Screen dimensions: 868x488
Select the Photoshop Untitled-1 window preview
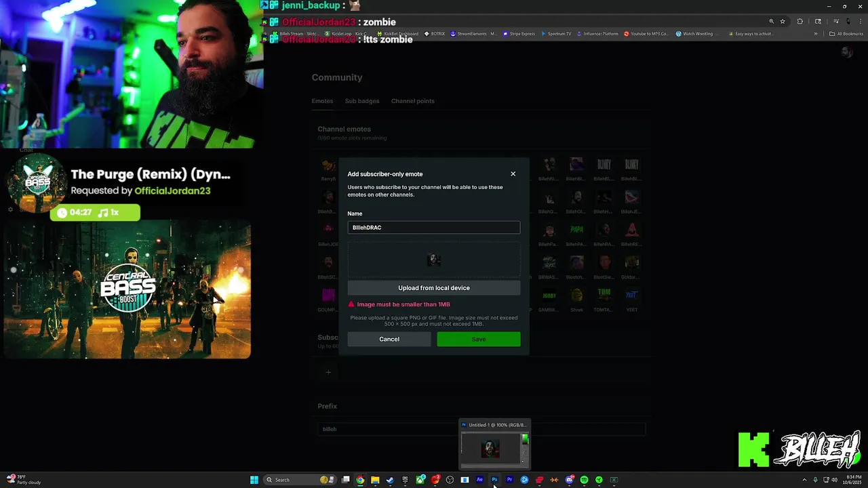pos(494,445)
